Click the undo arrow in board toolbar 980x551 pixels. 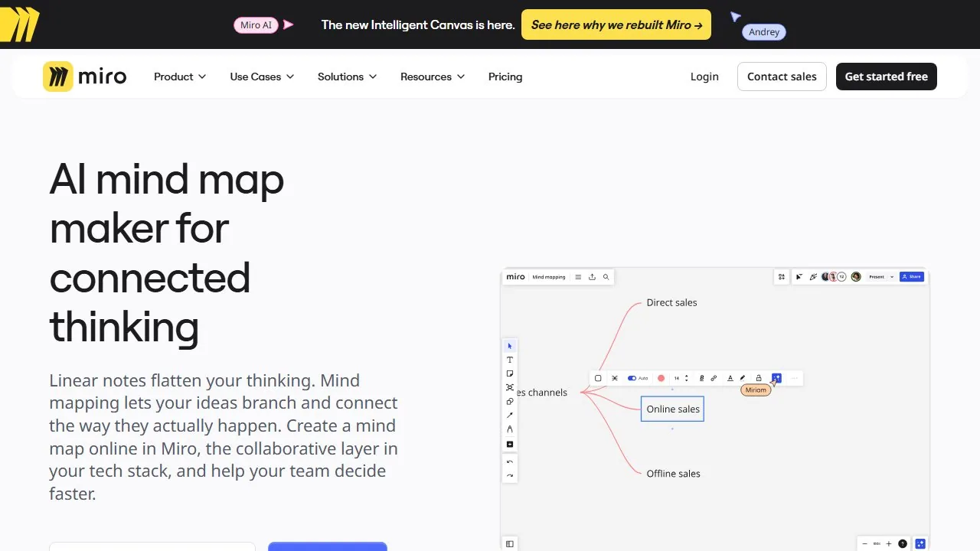tap(510, 462)
